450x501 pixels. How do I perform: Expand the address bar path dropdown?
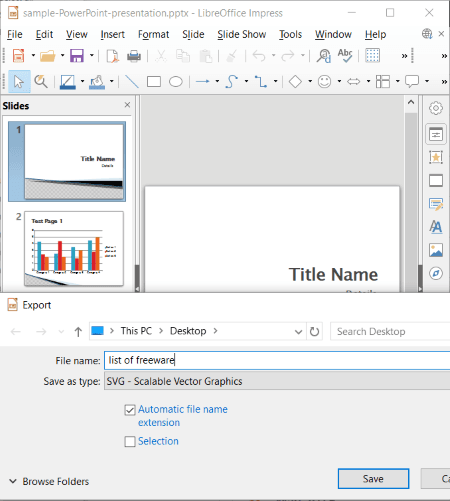point(298,332)
